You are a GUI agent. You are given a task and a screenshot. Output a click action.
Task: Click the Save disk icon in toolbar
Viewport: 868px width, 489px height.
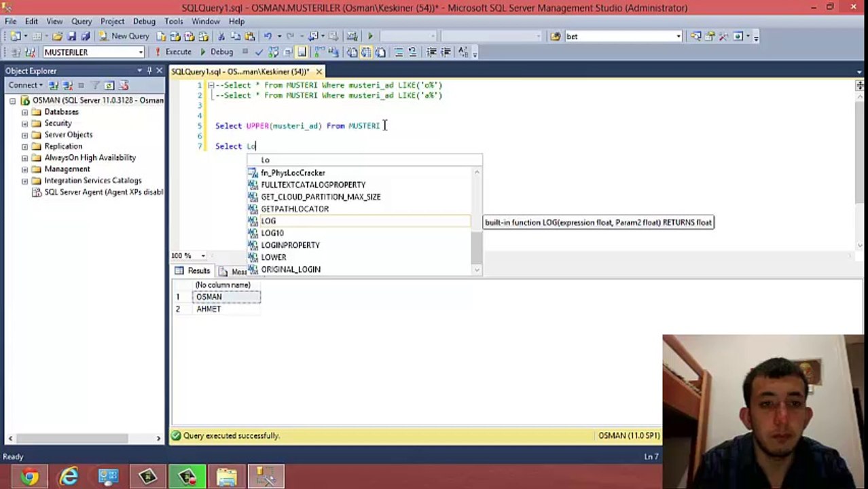pyautogui.click(x=72, y=36)
